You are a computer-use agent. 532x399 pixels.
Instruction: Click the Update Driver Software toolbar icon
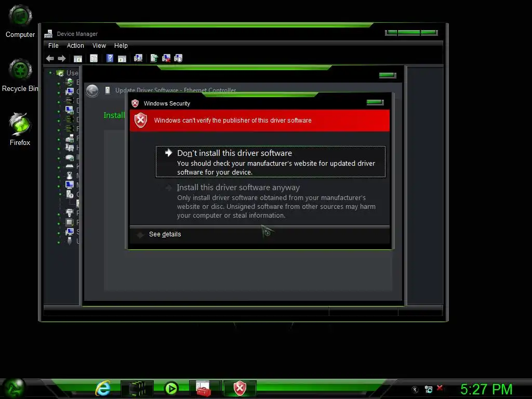click(x=154, y=58)
